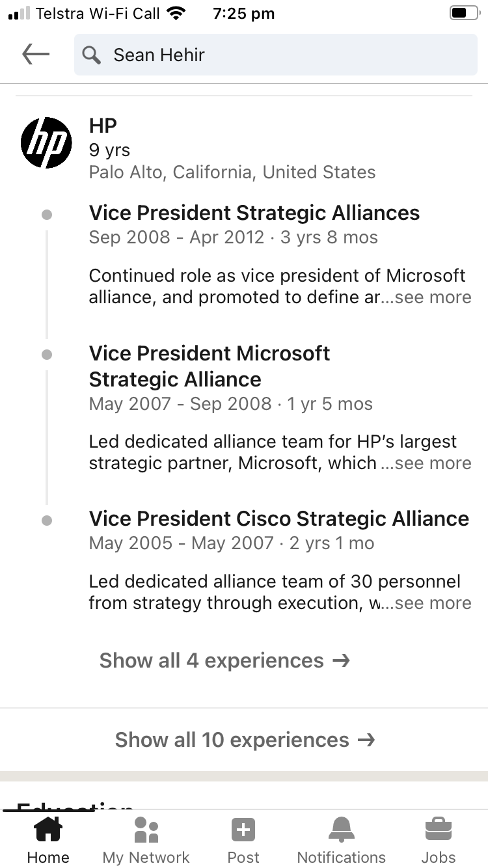Tap the Wi-Fi status icon
488x868 pixels.
pos(176,13)
